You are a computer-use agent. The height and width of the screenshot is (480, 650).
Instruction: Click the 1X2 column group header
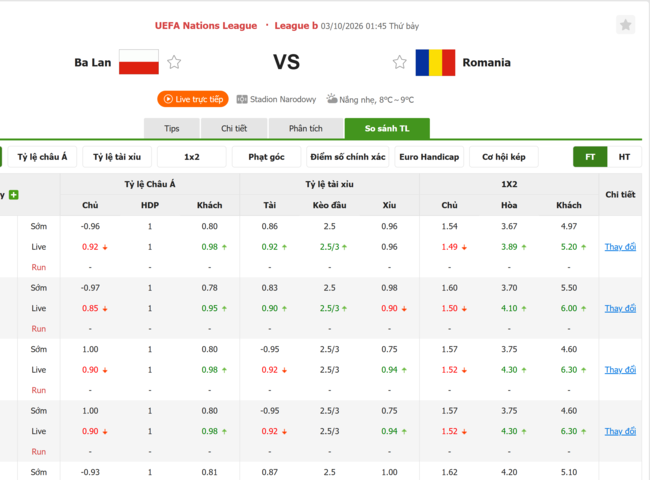[509, 184]
